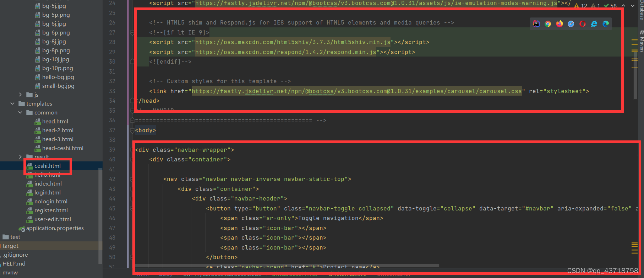Place cursor on 'Toggle navigation' span text
Screen dimensions: 644x278
click(328, 218)
